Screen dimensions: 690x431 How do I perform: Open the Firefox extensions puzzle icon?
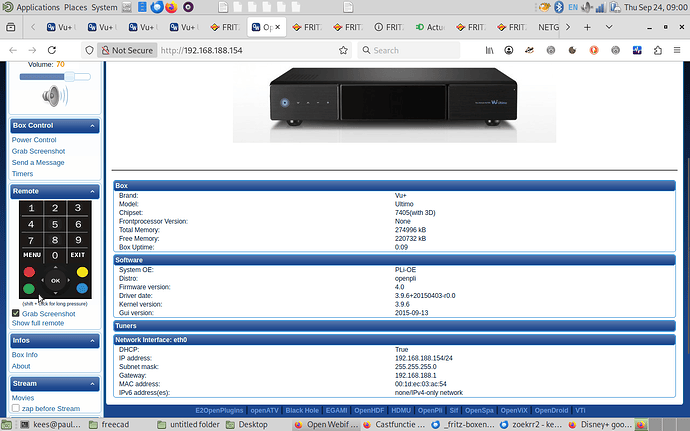coord(657,50)
